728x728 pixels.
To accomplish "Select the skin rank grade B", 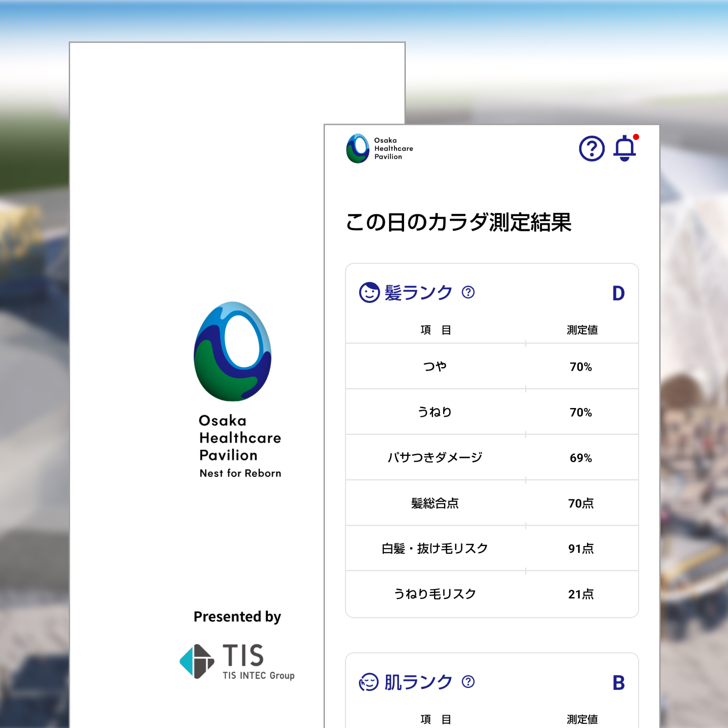I will click(618, 683).
